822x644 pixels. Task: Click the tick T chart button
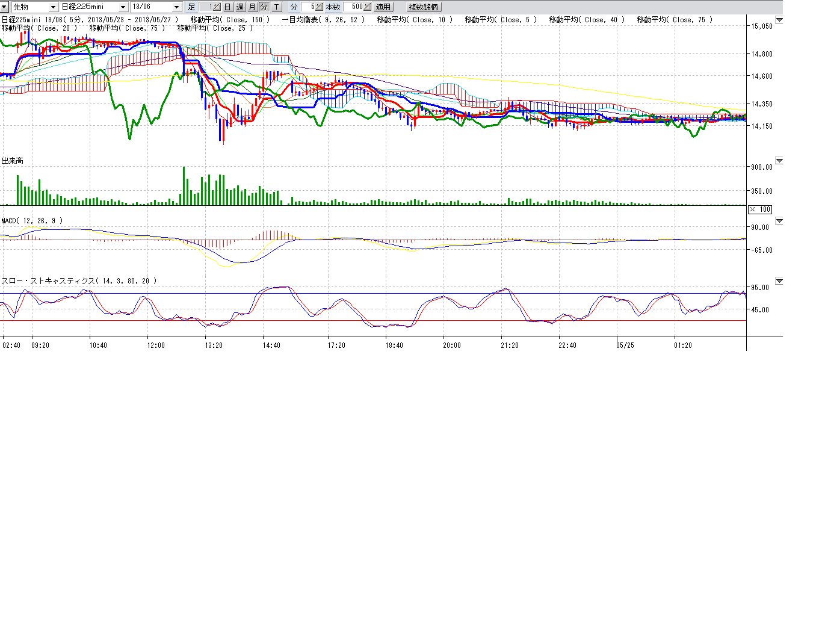click(x=276, y=7)
